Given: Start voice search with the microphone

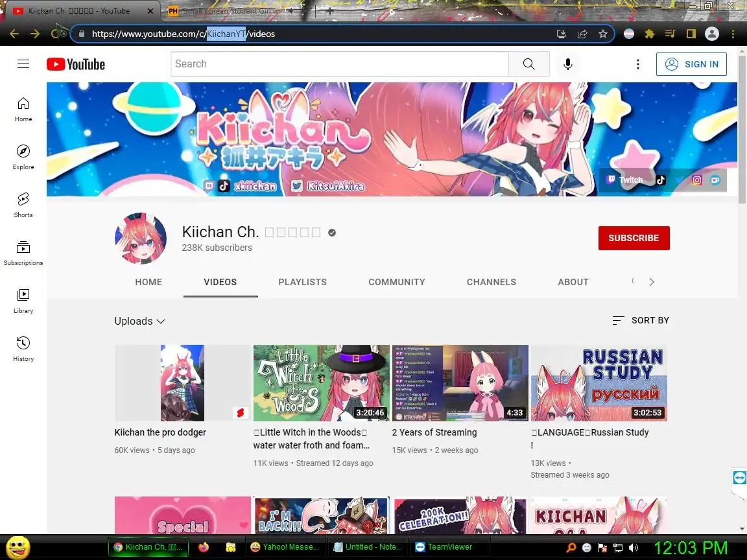Looking at the screenshot, I should 568,64.
